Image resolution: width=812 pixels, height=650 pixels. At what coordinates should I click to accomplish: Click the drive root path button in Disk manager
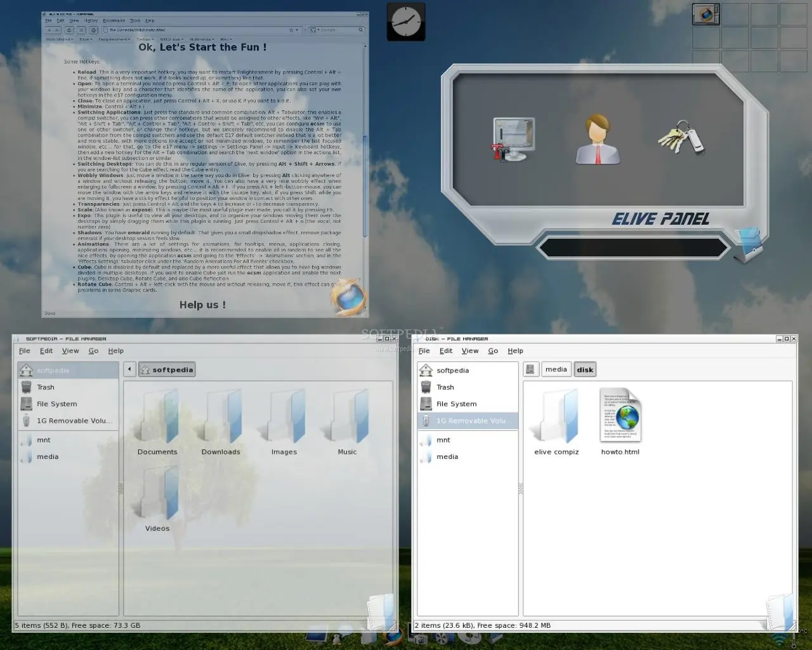pyautogui.click(x=532, y=369)
